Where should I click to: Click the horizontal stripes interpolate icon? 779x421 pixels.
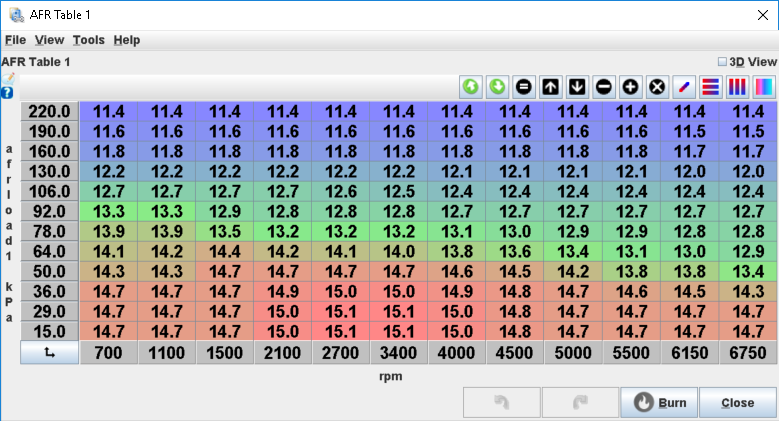710,87
